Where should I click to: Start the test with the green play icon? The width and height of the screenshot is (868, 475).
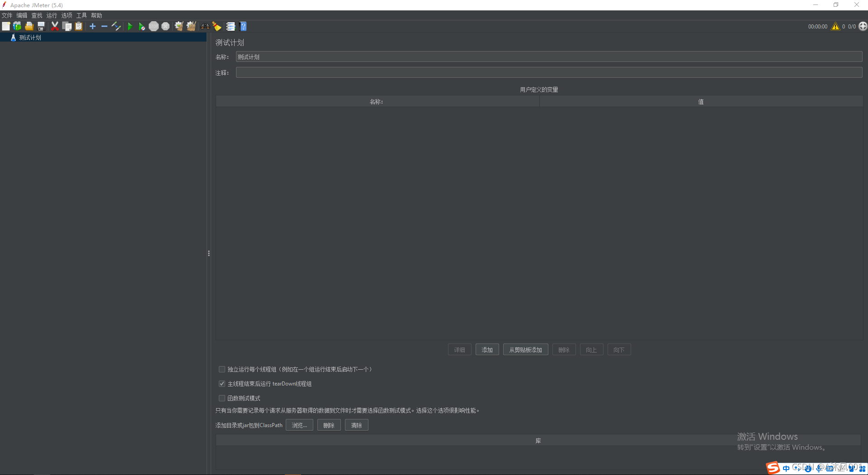tap(130, 26)
